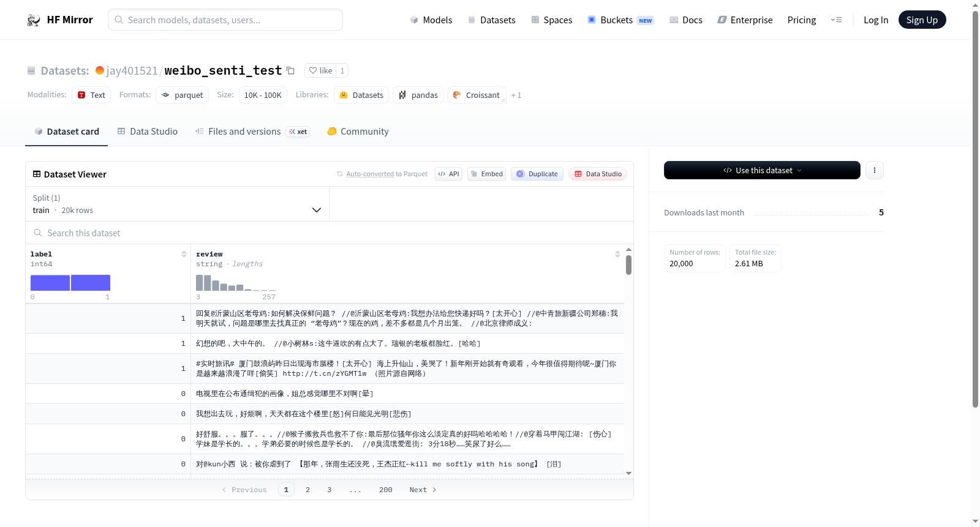Click the table scroll down arrow
The height and width of the screenshot is (527, 980).
coord(628,473)
